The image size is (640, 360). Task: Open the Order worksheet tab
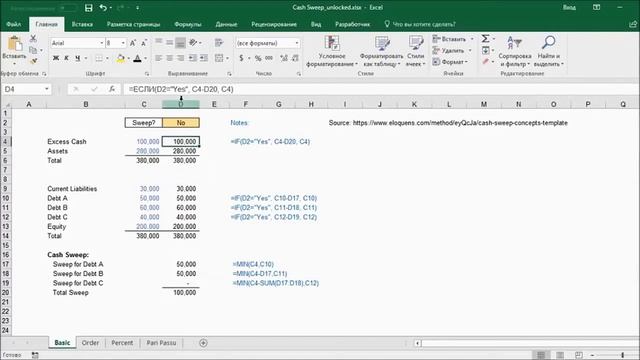click(x=90, y=343)
